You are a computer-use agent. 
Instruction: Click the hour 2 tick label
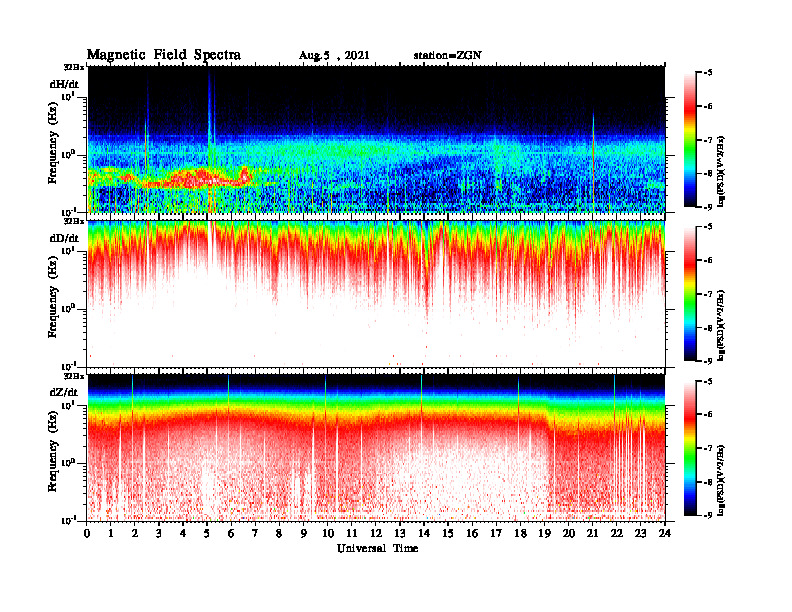pyautogui.click(x=135, y=534)
